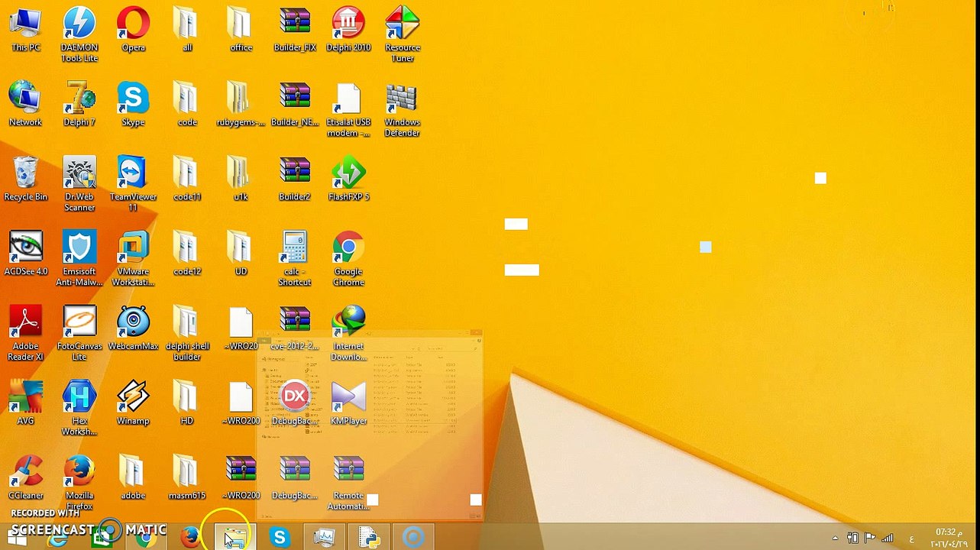This screenshot has height=550, width=980.
Task: Select the u1k folder
Action: pos(241,180)
